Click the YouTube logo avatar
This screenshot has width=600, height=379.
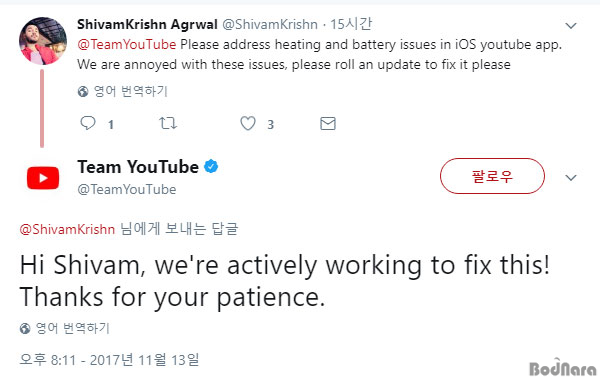[x=43, y=178]
